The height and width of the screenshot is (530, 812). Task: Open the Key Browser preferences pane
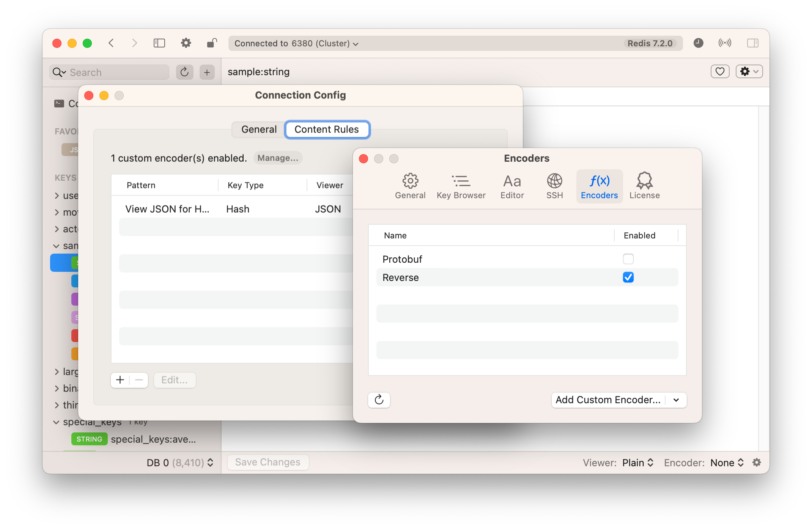point(461,186)
